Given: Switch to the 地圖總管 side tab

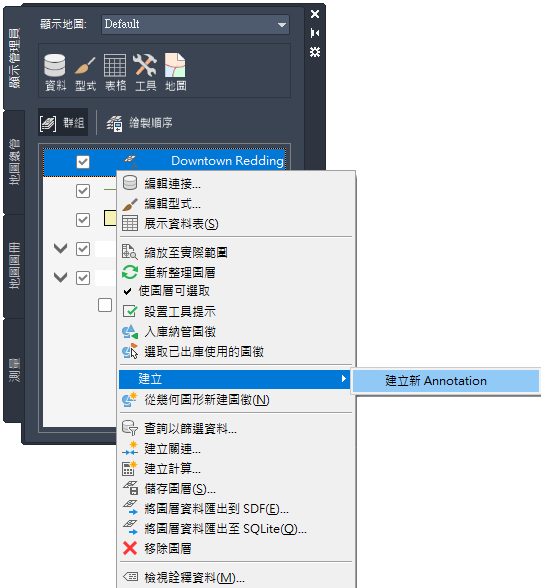Looking at the screenshot, I should (x=14, y=162).
